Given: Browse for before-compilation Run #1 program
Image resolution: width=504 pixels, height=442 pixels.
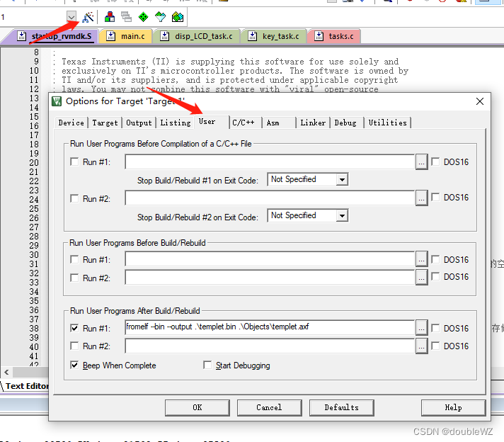Looking at the screenshot, I should click(x=421, y=161).
